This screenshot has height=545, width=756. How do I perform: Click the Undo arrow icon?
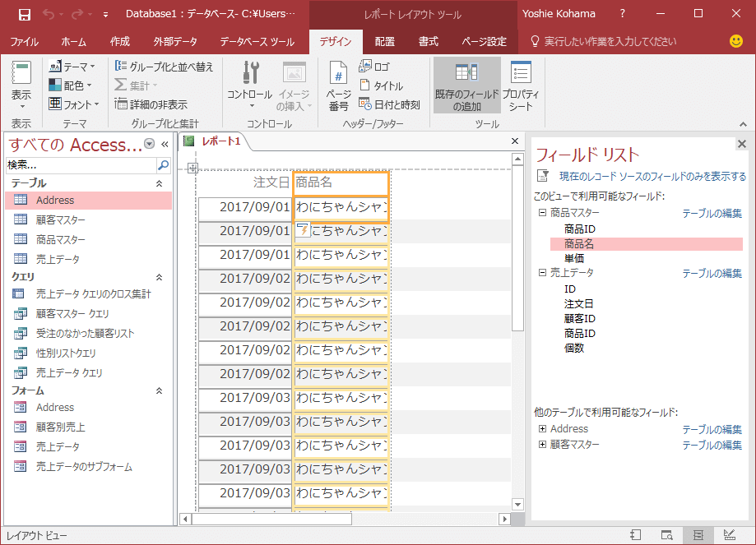(49, 14)
